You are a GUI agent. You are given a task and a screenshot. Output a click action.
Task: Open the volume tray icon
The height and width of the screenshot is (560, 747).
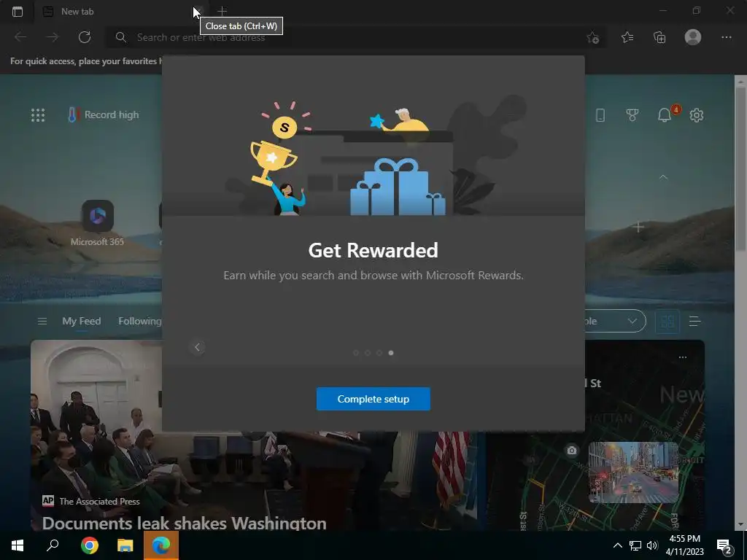point(652,545)
